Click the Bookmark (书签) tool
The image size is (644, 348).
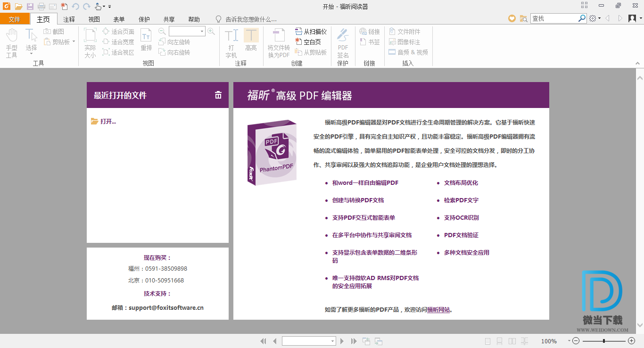coord(370,42)
